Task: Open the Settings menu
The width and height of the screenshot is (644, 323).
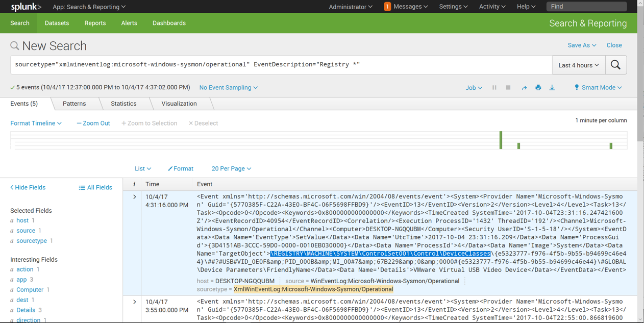Action: [454, 7]
